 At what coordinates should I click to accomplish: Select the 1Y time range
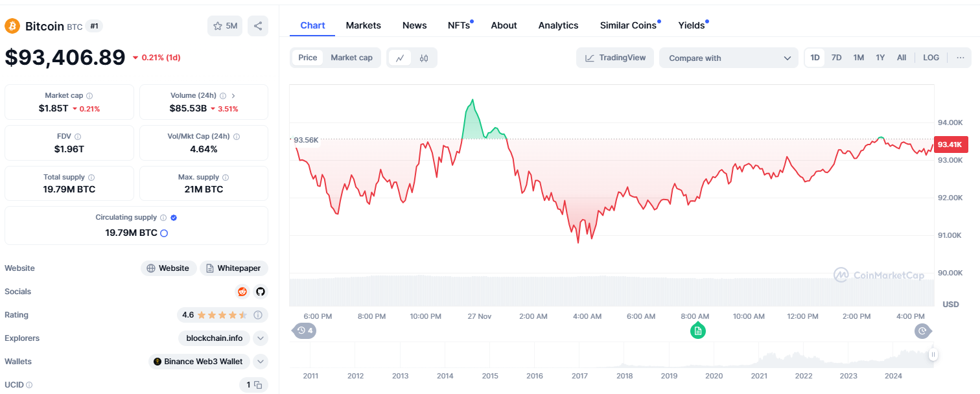click(x=880, y=58)
